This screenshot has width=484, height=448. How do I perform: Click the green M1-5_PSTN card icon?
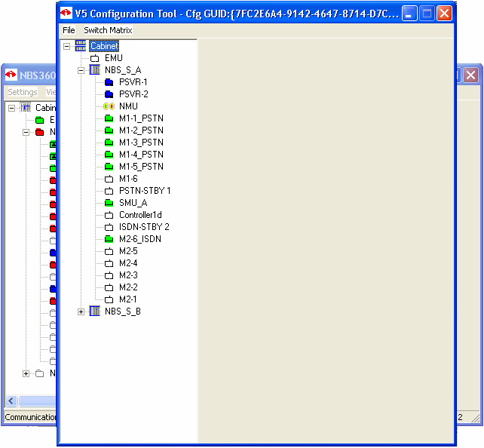coord(109,167)
